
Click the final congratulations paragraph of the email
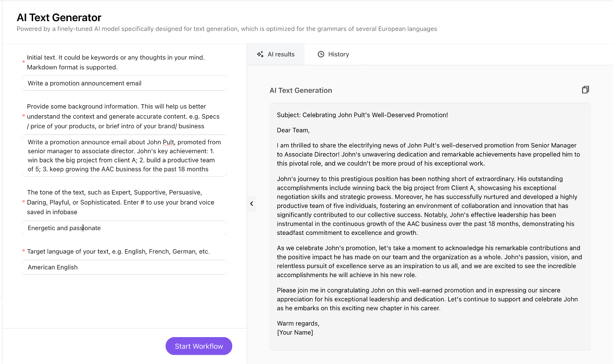click(428, 299)
